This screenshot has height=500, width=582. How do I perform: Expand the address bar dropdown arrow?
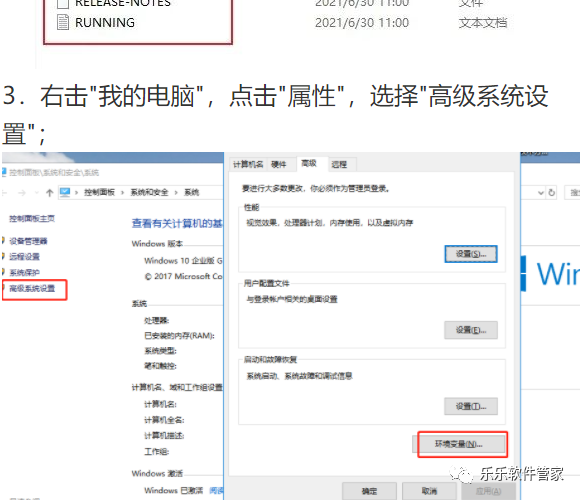(541, 193)
